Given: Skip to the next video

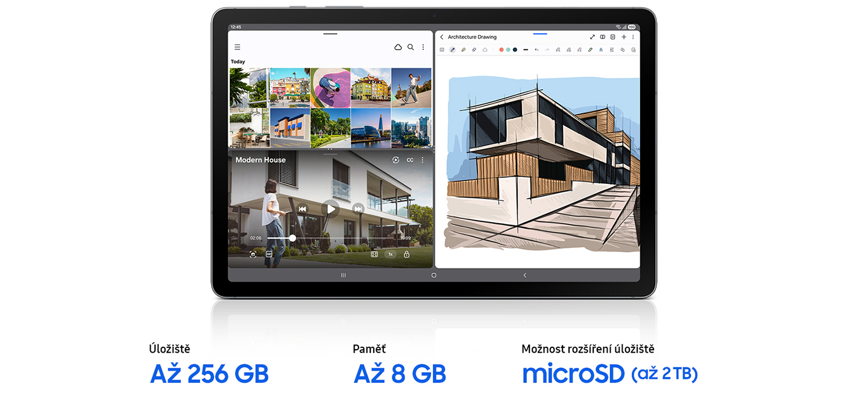Looking at the screenshot, I should [358, 209].
